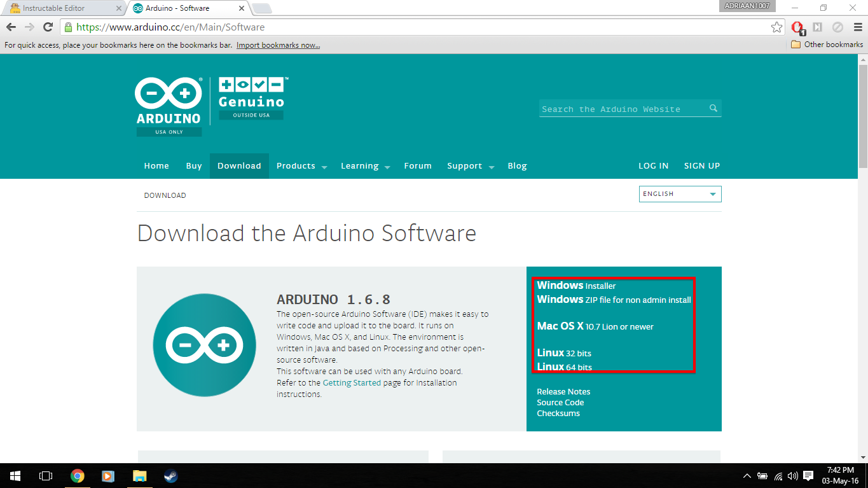This screenshot has width=868, height=488.
Task: Open the Getting Started page link
Action: (352, 383)
